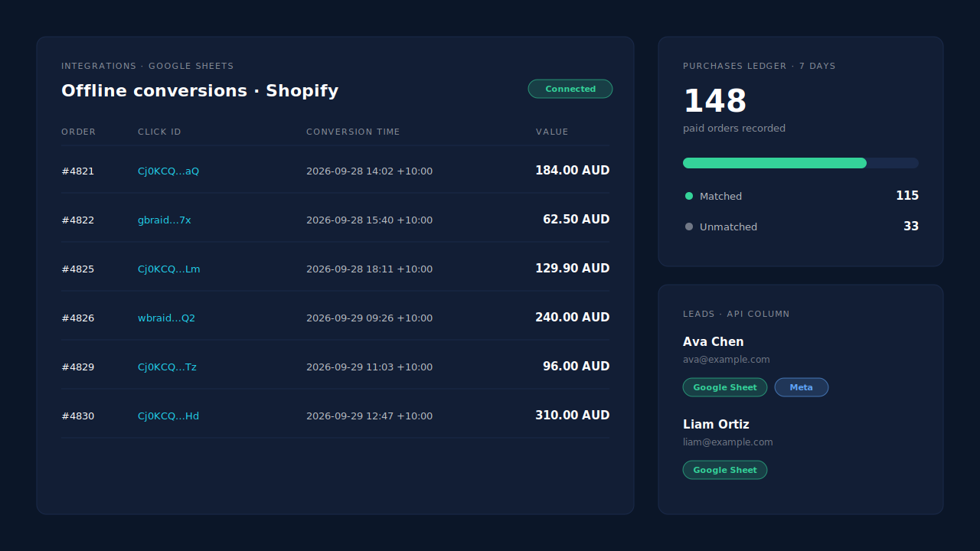This screenshot has height=551, width=980.
Task: Click the Matched count 115
Action: 907,196
